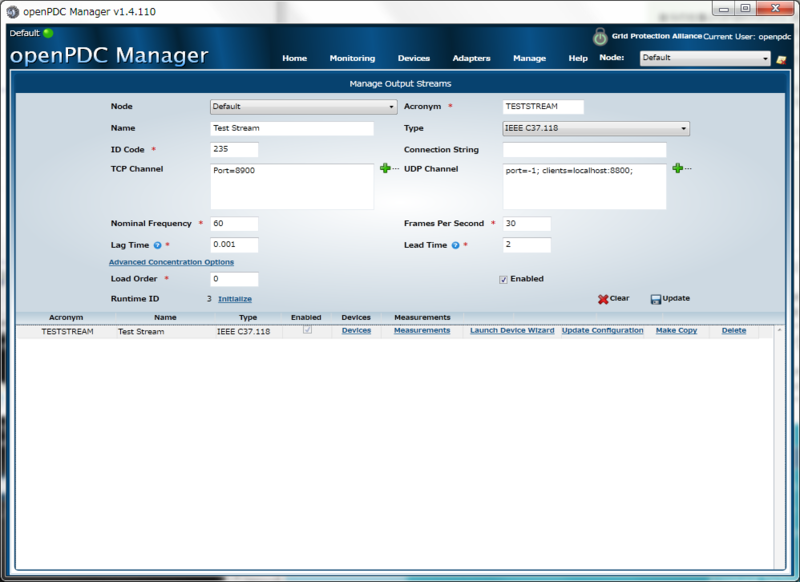Click the green power security icon in the header

[600, 37]
